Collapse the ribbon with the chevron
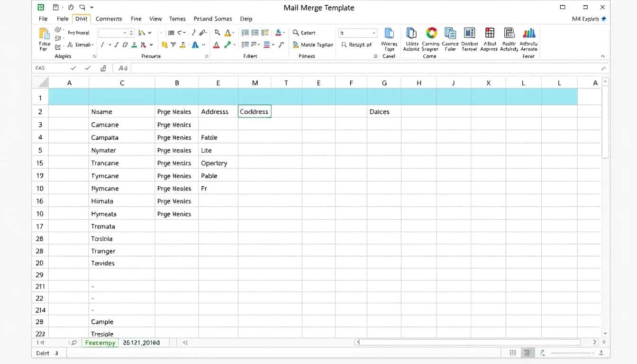Screen dimensions: 637x364 (x=603, y=56)
